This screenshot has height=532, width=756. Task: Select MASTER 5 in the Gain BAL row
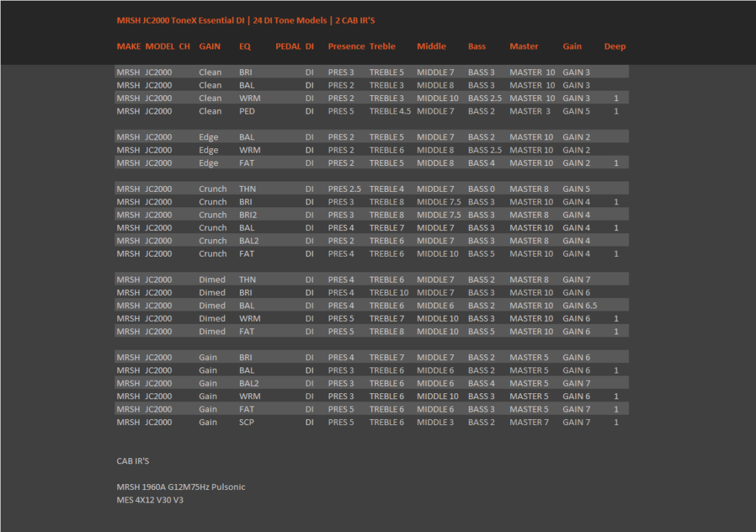click(x=529, y=370)
